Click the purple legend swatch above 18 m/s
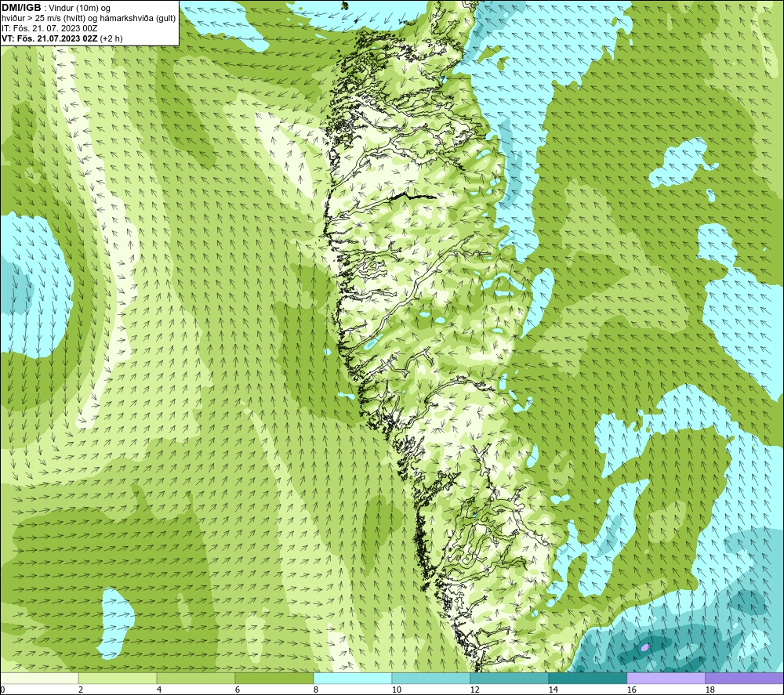Screen dimensions: 784x695 (745, 678)
